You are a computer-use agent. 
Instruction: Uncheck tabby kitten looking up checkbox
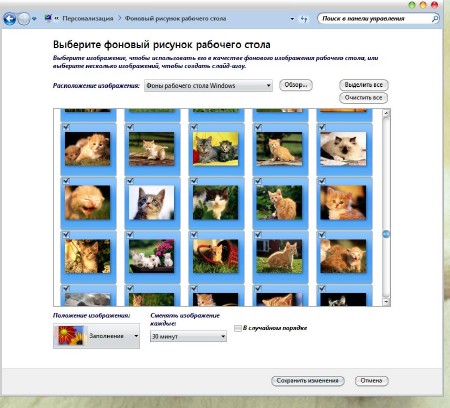click(130, 181)
